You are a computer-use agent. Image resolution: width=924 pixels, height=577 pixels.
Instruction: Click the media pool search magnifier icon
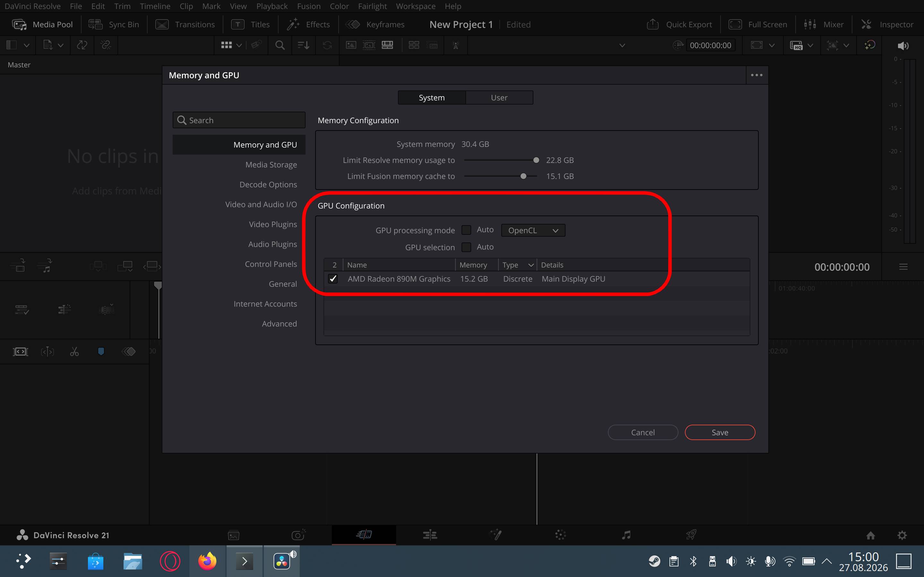pyautogui.click(x=280, y=45)
